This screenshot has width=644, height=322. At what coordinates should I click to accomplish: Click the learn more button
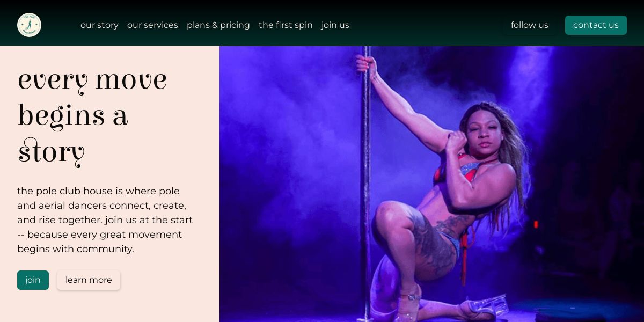pyautogui.click(x=89, y=280)
